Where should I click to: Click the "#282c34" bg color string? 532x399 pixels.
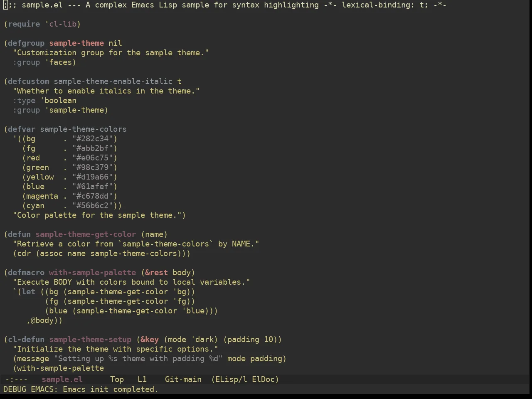click(93, 139)
